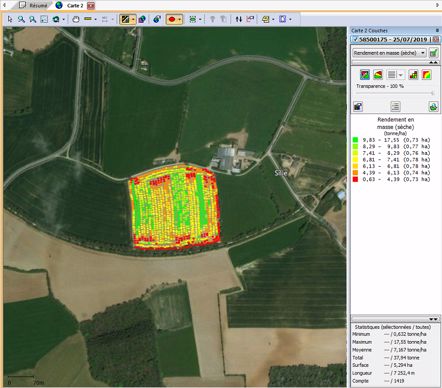Click the up-down arrows sort icon
Viewport: 442px width, 388px height.
click(x=239, y=19)
